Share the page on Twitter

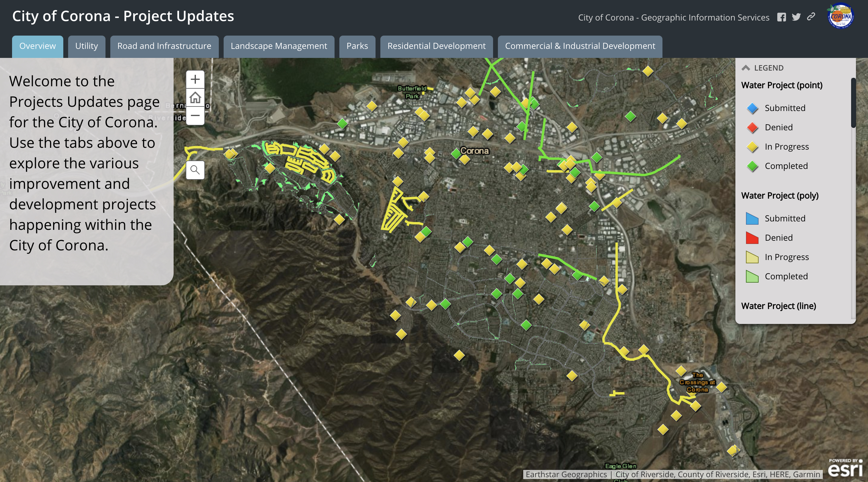pyautogui.click(x=796, y=17)
